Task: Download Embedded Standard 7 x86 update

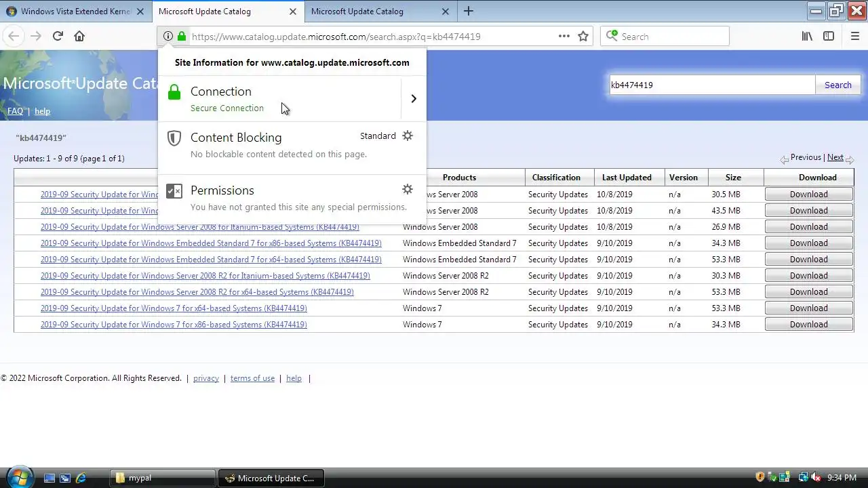Action: [808, 243]
